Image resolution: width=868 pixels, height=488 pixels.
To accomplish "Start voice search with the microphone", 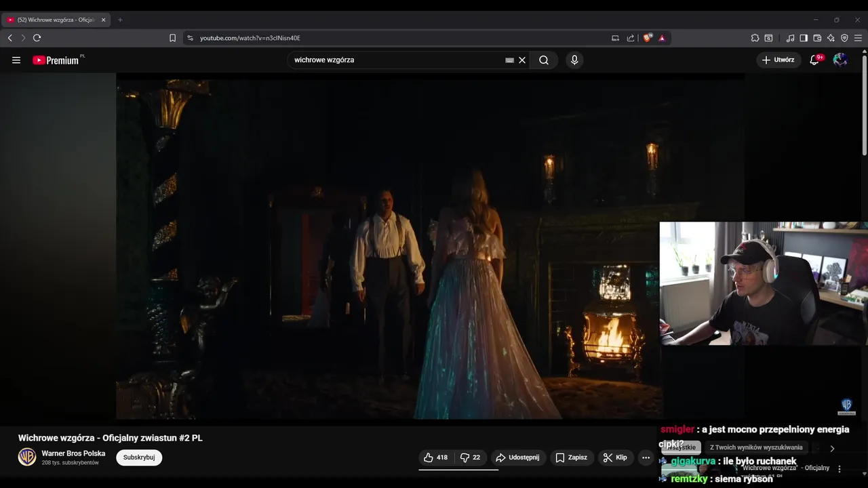I will tap(574, 60).
